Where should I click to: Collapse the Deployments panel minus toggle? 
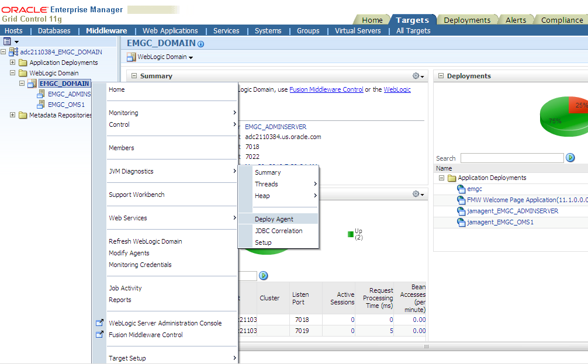tap(441, 76)
